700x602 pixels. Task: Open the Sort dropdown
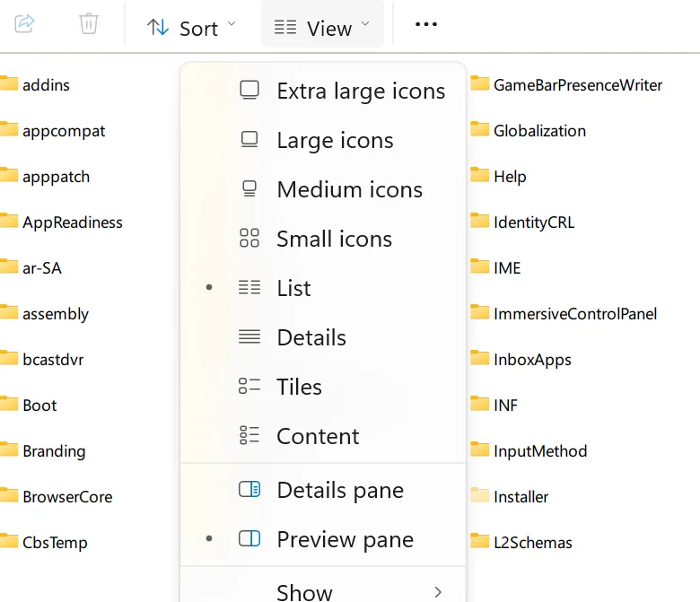point(191,28)
